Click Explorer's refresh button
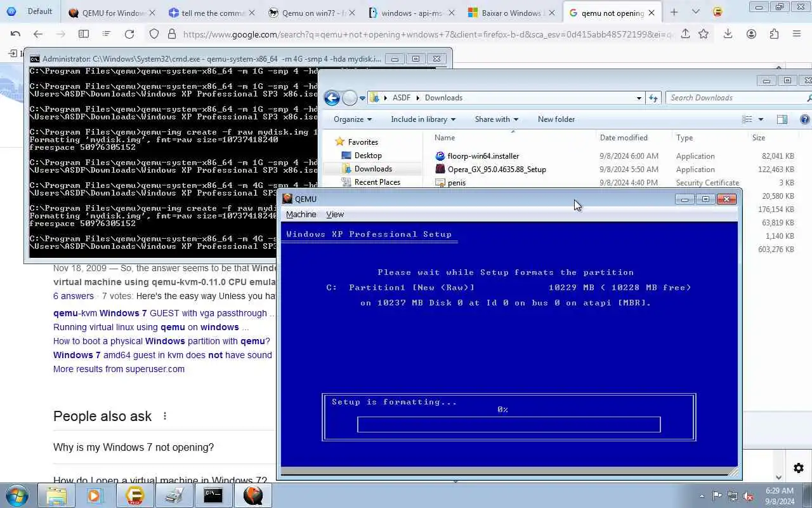 (x=653, y=98)
